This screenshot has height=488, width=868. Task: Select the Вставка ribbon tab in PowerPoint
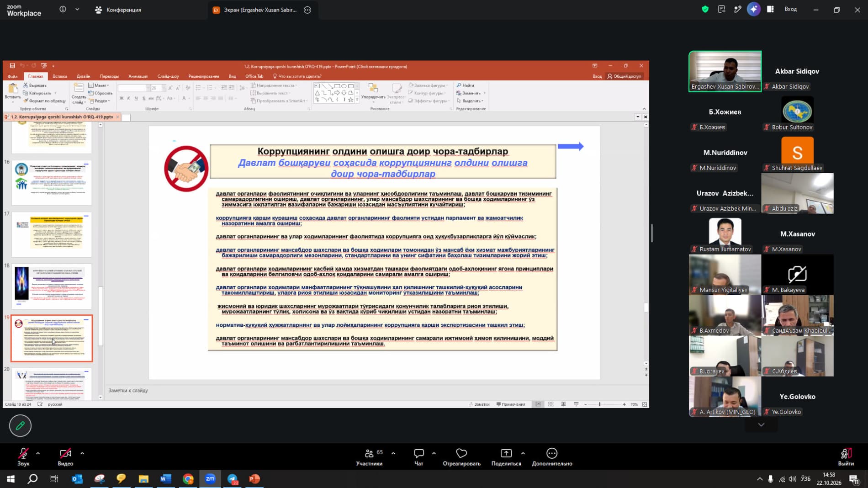(60, 76)
